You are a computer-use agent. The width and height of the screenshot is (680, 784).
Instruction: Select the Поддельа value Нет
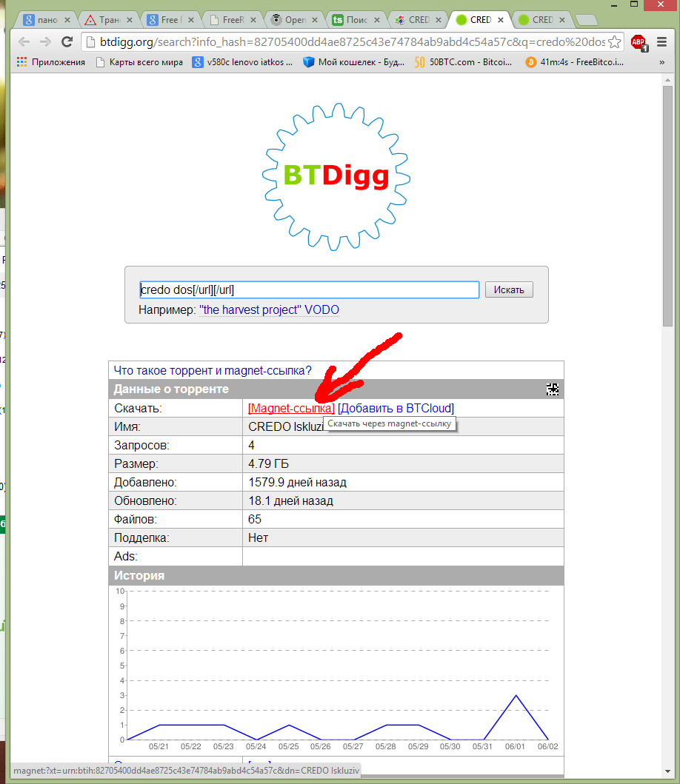pyautogui.click(x=259, y=537)
